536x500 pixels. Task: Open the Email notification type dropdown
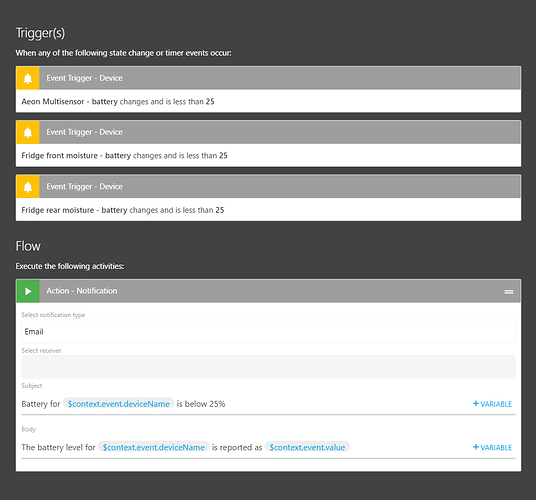click(x=268, y=332)
